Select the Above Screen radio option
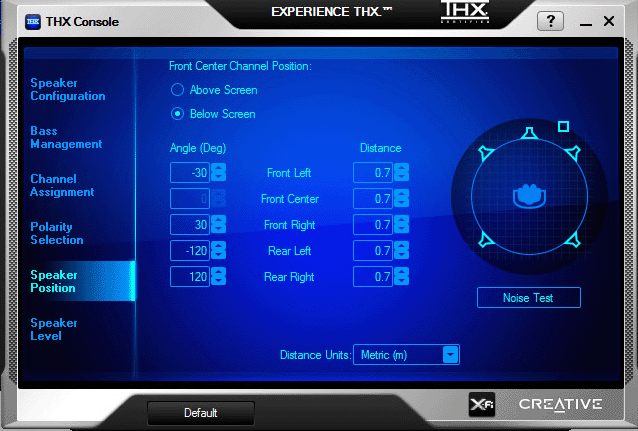This screenshot has height=431, width=638. pyautogui.click(x=177, y=90)
